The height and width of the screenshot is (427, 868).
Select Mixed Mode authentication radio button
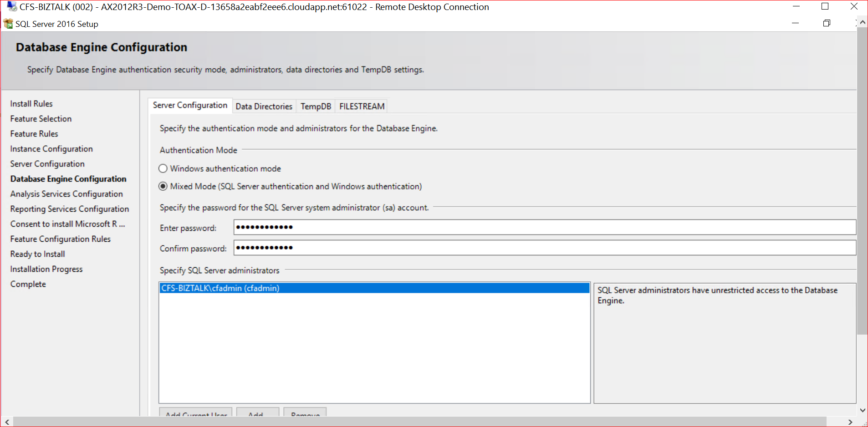coord(163,186)
